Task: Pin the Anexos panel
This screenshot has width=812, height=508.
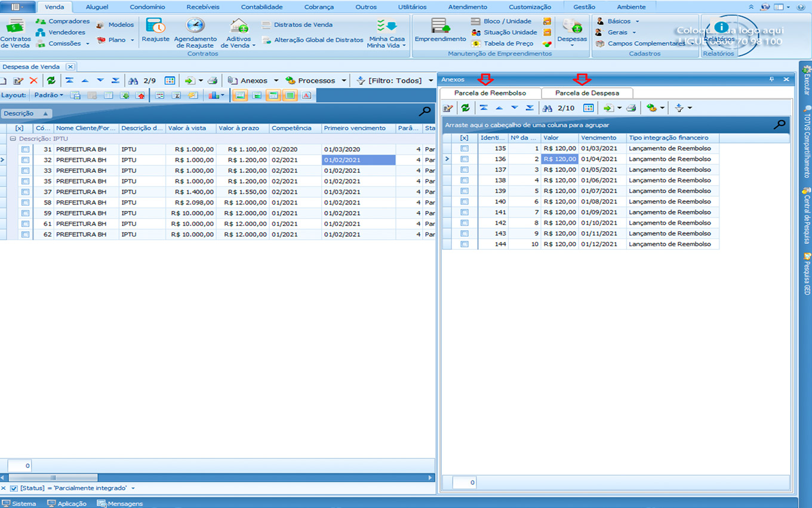Action: [x=771, y=79]
